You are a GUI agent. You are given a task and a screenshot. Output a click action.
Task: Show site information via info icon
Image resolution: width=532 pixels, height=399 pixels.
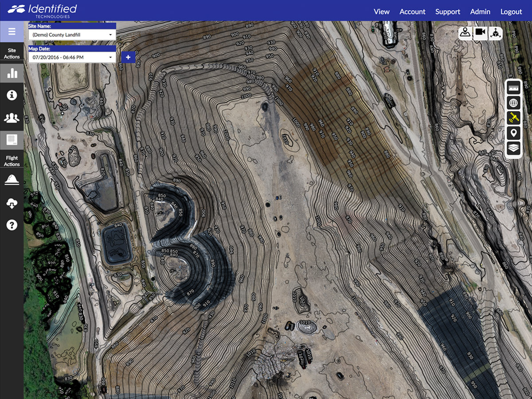coord(12,95)
